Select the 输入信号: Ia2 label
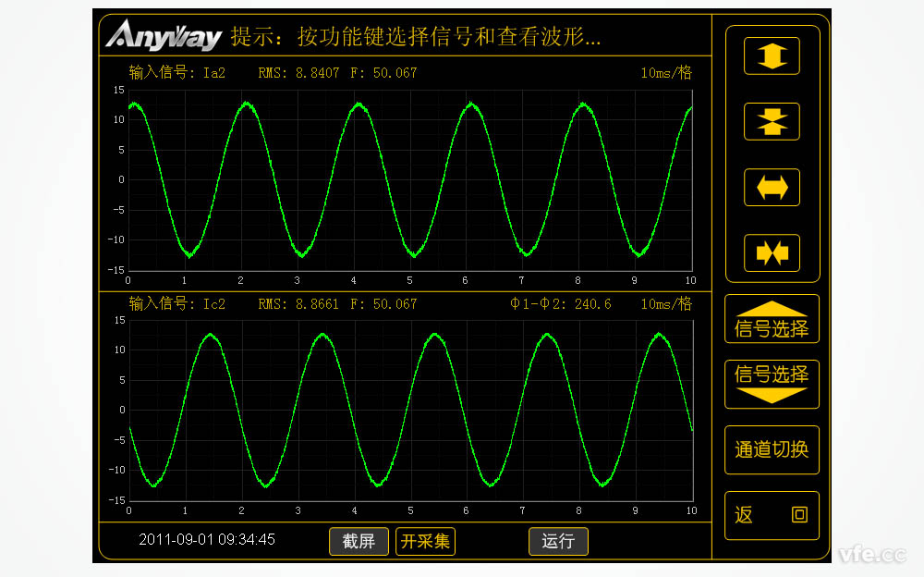 (x=176, y=72)
